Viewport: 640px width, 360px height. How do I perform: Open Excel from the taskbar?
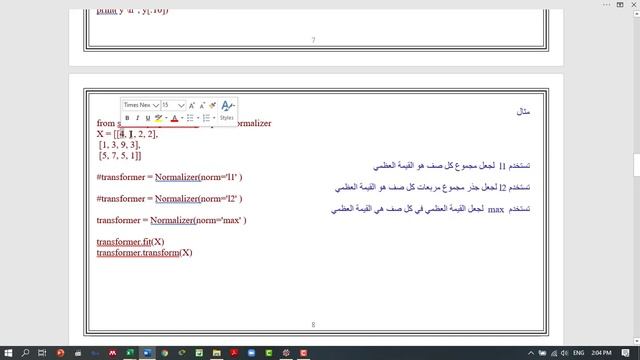(130, 353)
